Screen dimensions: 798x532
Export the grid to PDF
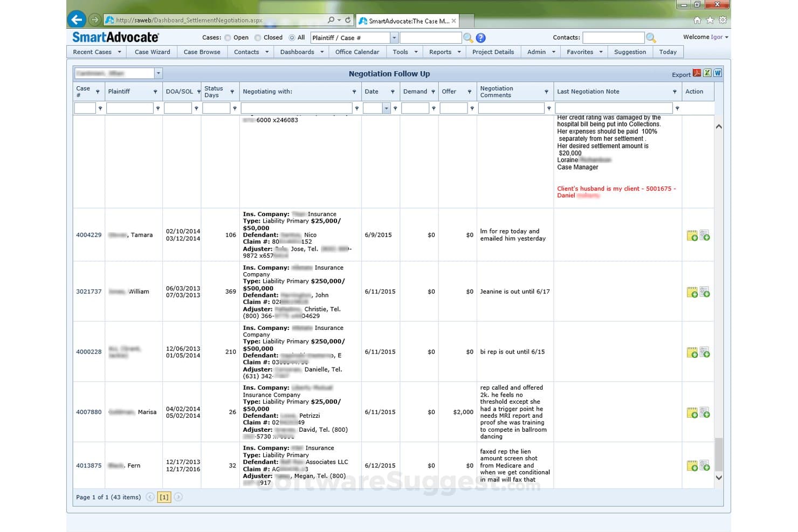(x=697, y=73)
